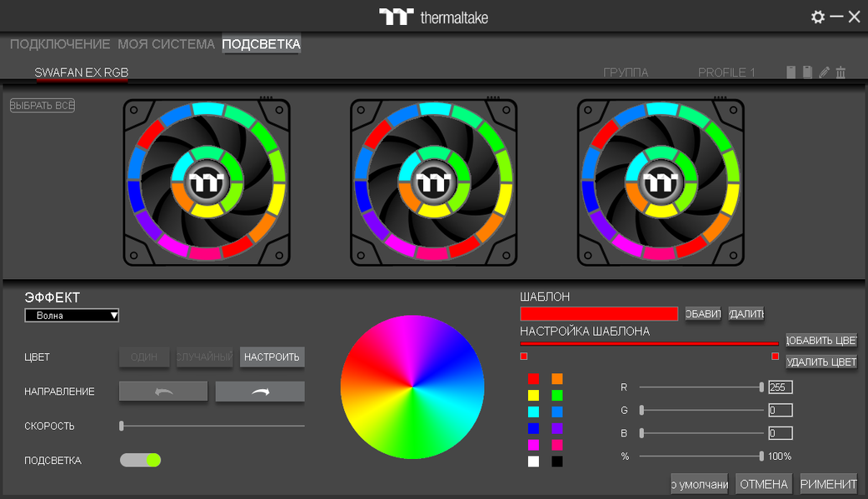Pick the green preset swatch
Screen dimensions: 868x499
click(557, 396)
